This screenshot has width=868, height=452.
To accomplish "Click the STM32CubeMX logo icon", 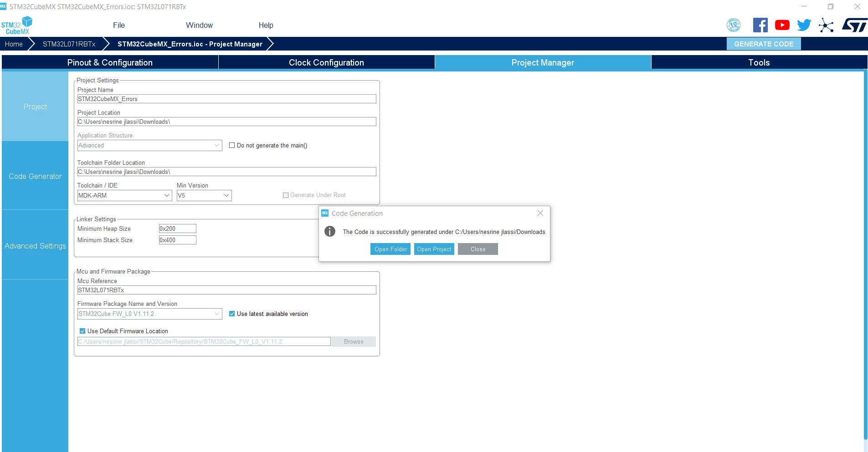I will 17,25.
